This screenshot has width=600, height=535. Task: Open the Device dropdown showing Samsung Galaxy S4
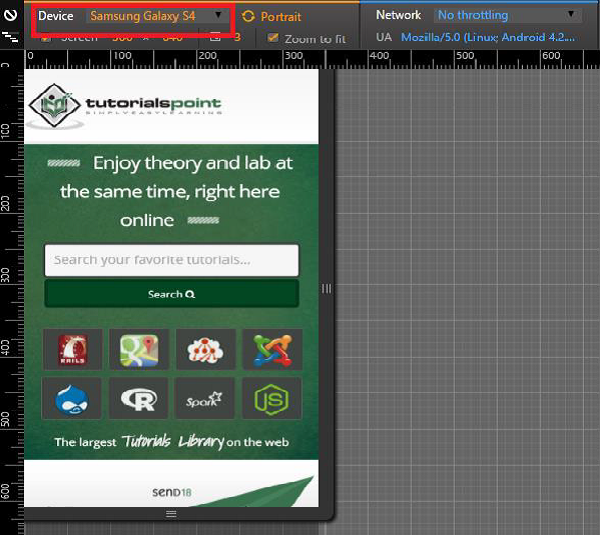click(156, 16)
